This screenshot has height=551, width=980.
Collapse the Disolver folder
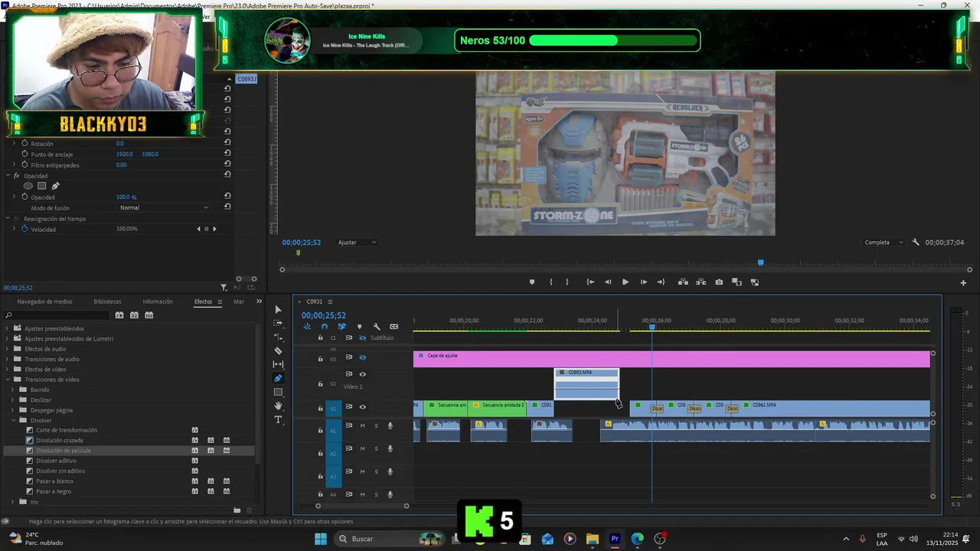(x=13, y=420)
